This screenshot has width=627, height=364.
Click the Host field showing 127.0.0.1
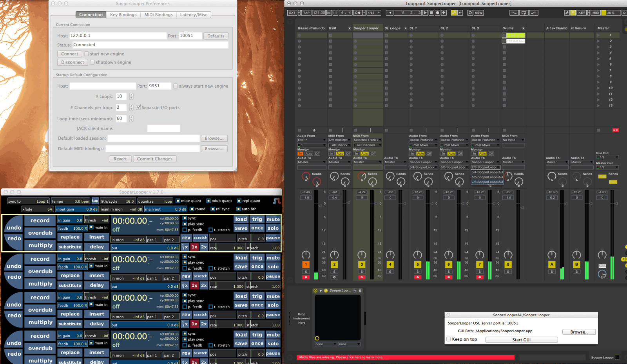(118, 36)
